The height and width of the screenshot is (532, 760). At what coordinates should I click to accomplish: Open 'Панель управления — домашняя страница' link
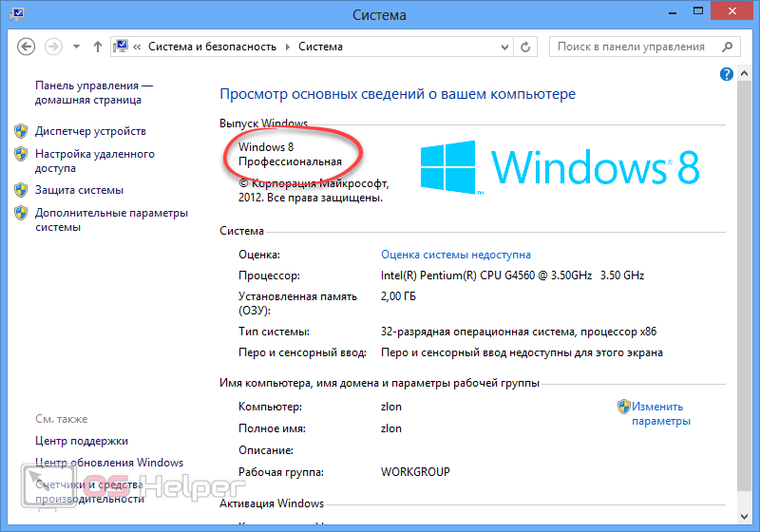(94, 92)
